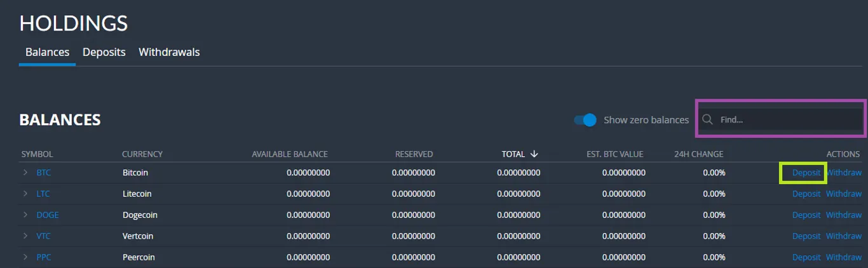Select the Dogecoin currency name

140,215
